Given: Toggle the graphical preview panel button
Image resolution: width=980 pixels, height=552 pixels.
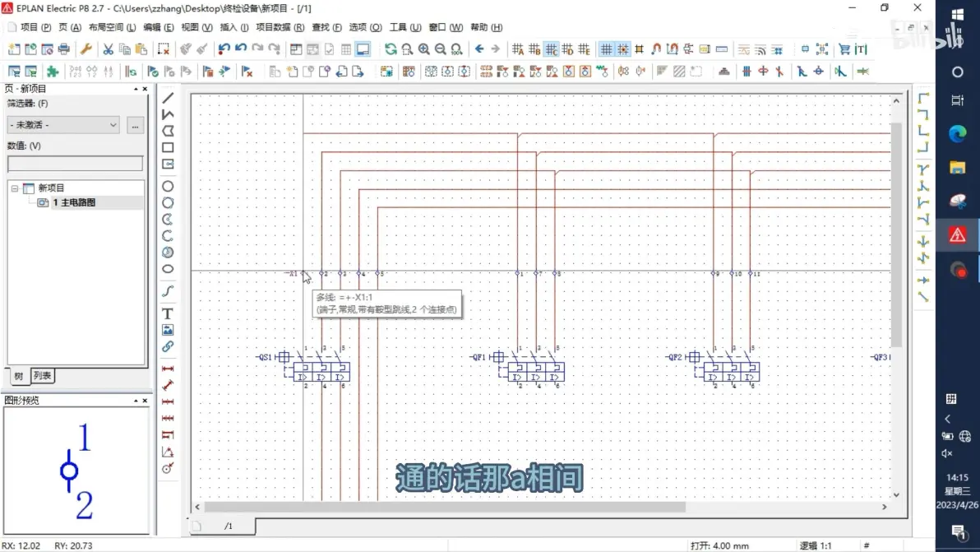Looking at the screenshot, I should pyautogui.click(x=363, y=49).
